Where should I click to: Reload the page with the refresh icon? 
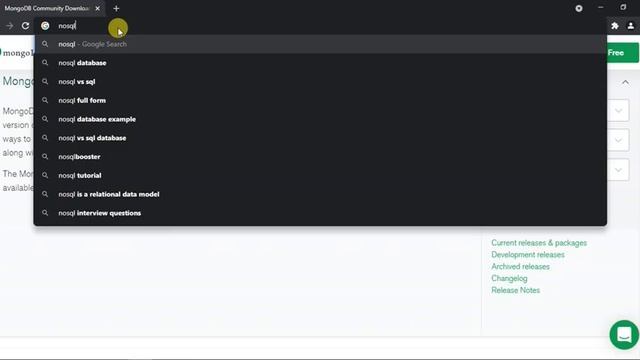tap(25, 26)
